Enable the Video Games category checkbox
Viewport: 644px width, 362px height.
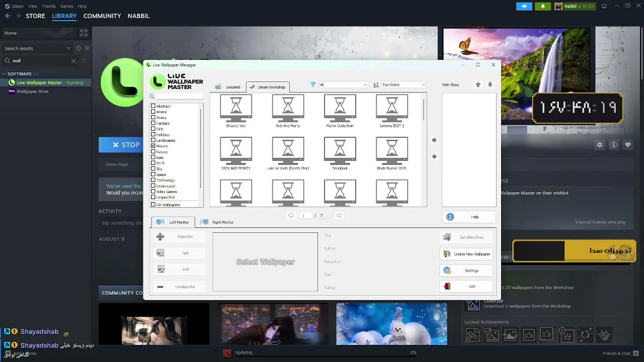153,192
